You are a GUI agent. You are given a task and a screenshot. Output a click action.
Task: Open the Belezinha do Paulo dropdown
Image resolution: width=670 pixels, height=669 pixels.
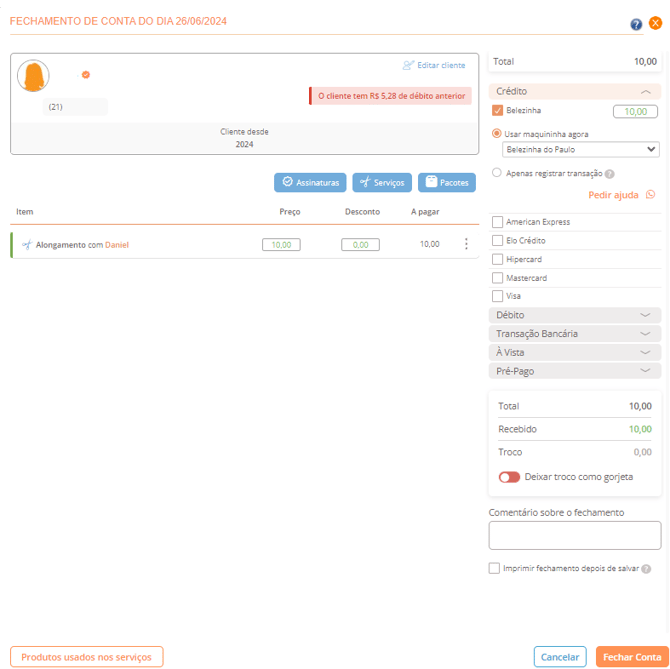point(581,150)
